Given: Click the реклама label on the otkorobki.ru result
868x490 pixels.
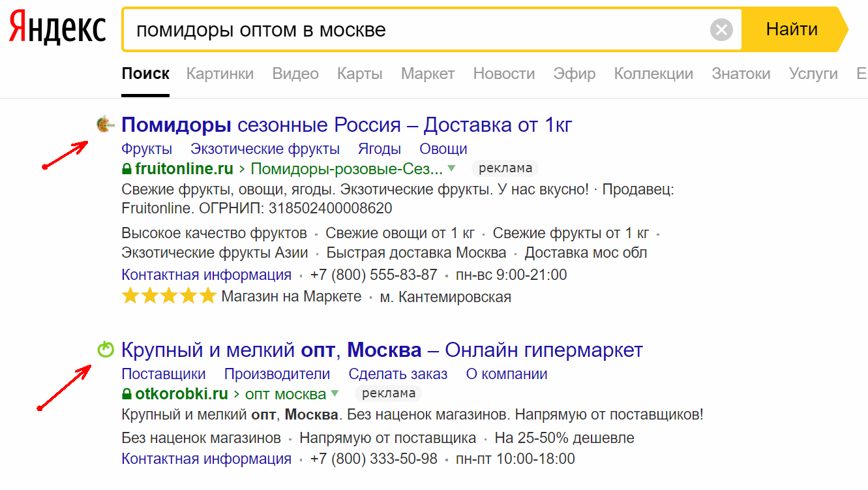Looking at the screenshot, I should (389, 393).
